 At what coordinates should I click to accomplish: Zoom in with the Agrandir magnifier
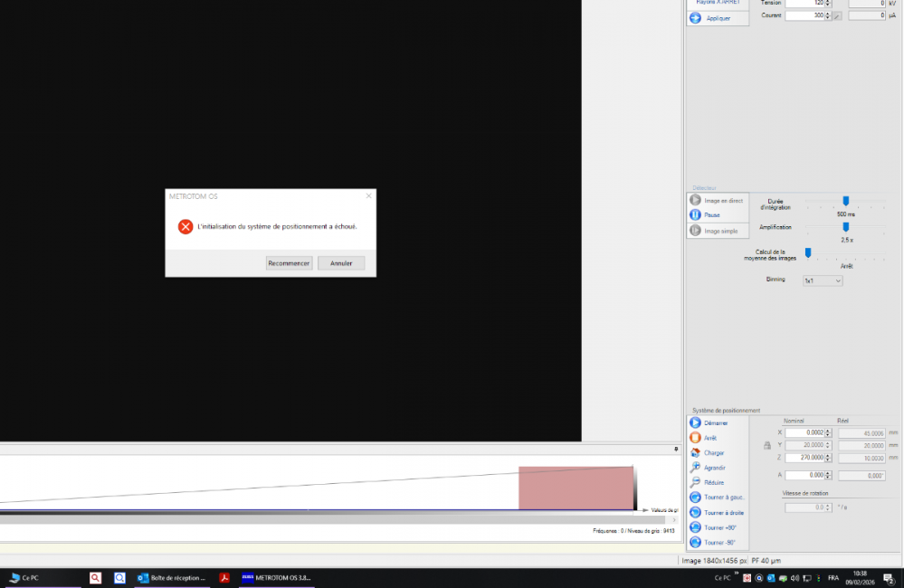695,468
